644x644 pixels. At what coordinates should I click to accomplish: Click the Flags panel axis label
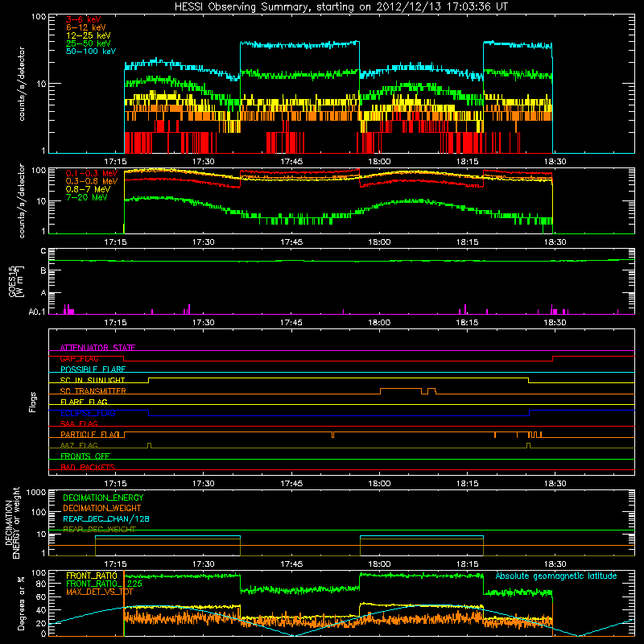(33, 402)
